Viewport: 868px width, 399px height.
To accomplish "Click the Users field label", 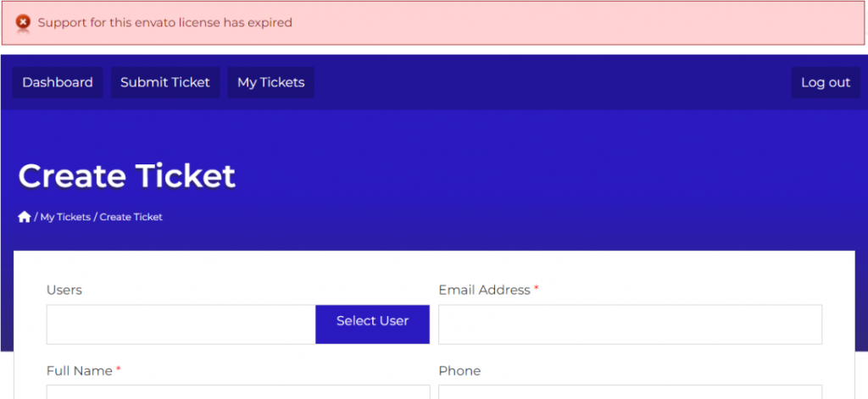I will pos(64,290).
